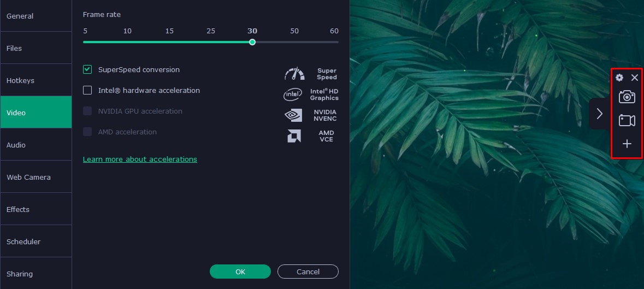644x289 pixels.
Task: Click the Cancel button
Action: [308, 272]
